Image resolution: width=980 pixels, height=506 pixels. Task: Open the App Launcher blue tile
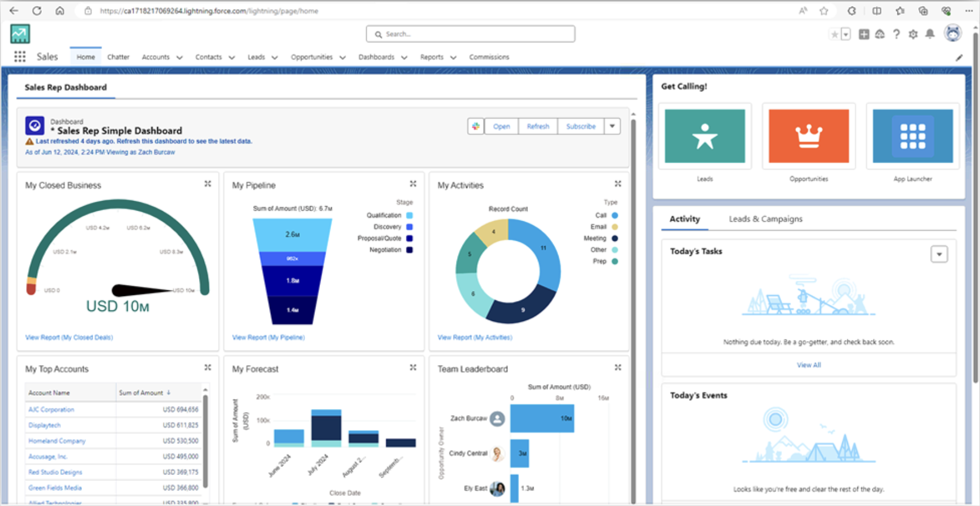click(x=913, y=136)
